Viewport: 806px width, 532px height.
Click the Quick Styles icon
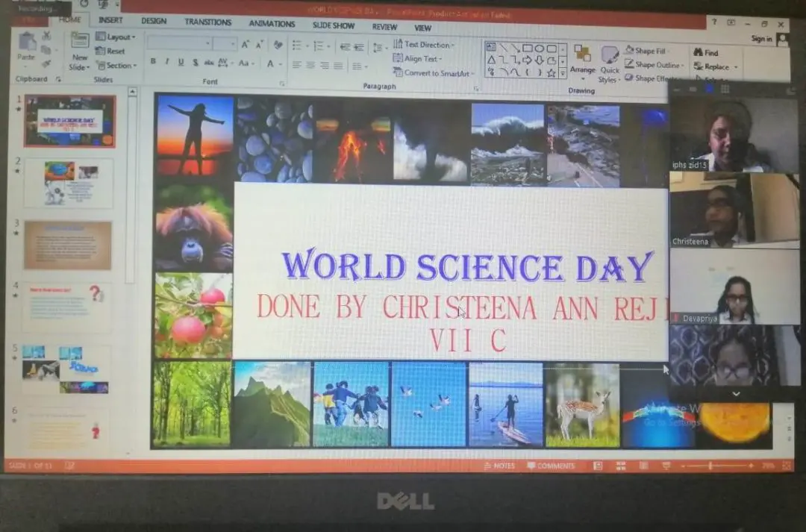[x=610, y=62]
